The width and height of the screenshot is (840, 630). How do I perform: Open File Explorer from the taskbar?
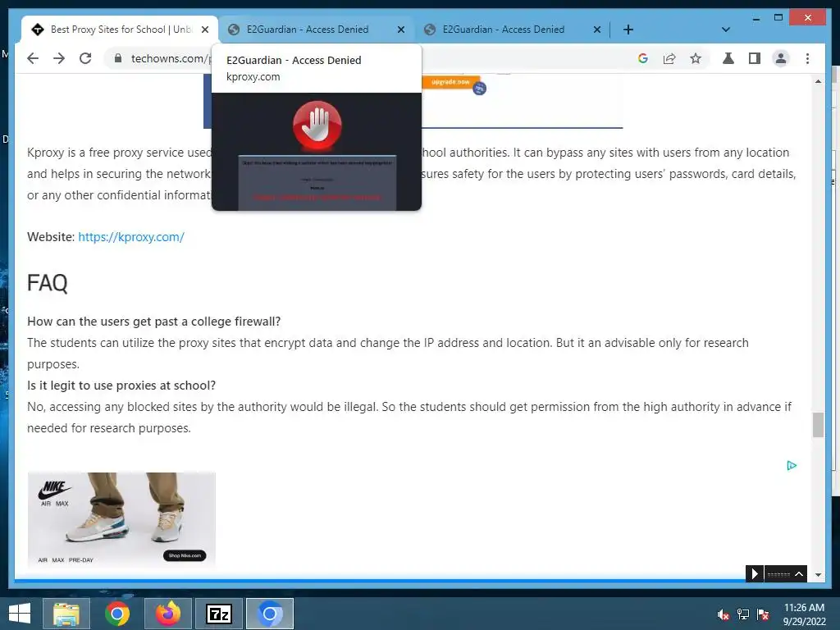click(x=66, y=614)
